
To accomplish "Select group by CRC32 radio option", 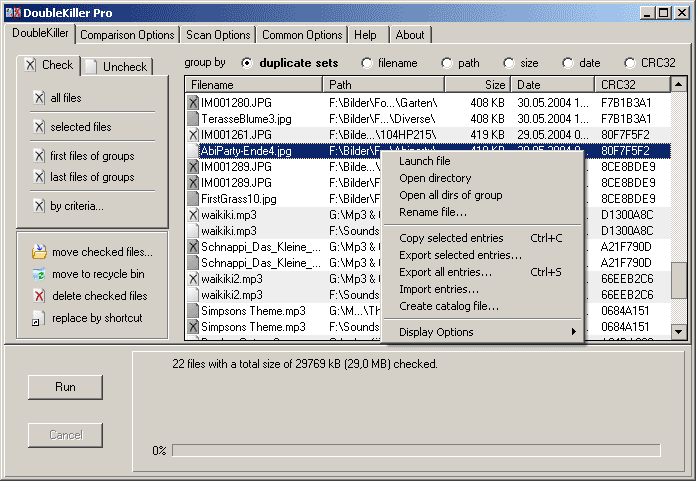I will tap(630, 63).
